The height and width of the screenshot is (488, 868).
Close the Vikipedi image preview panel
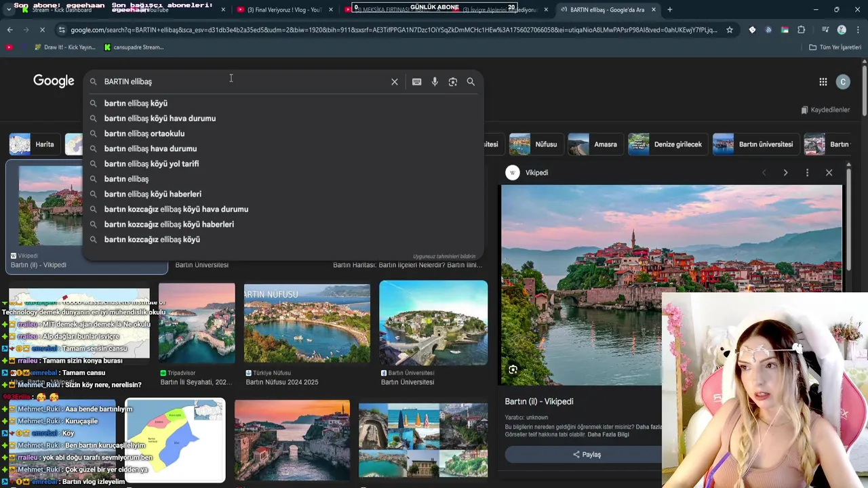point(829,173)
